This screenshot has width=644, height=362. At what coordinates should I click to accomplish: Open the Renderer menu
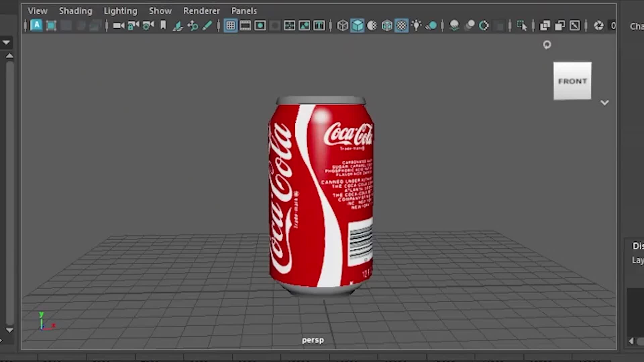pos(201,11)
